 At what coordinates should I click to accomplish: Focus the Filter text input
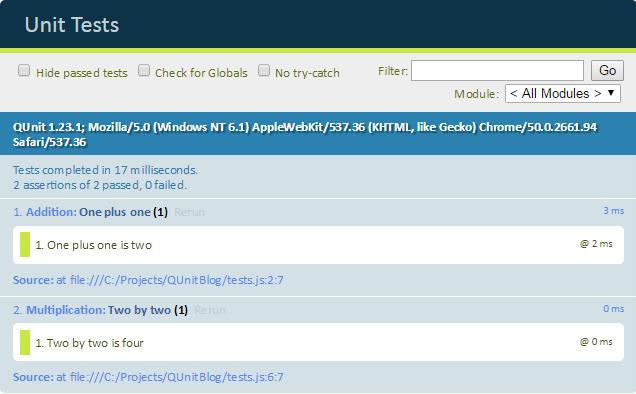[x=497, y=71]
